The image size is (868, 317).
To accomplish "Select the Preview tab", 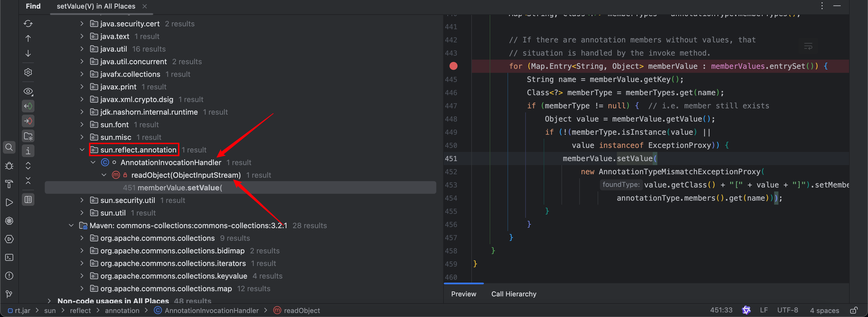I will pos(463,294).
